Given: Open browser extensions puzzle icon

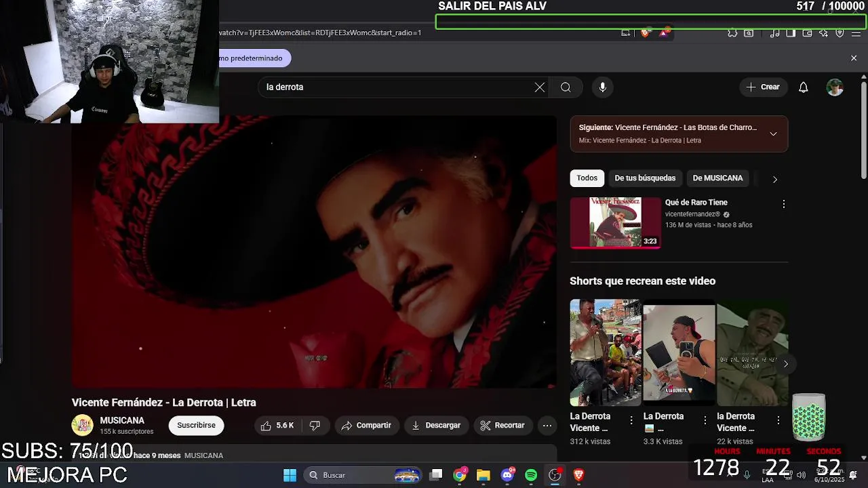Looking at the screenshot, I should coord(732,33).
